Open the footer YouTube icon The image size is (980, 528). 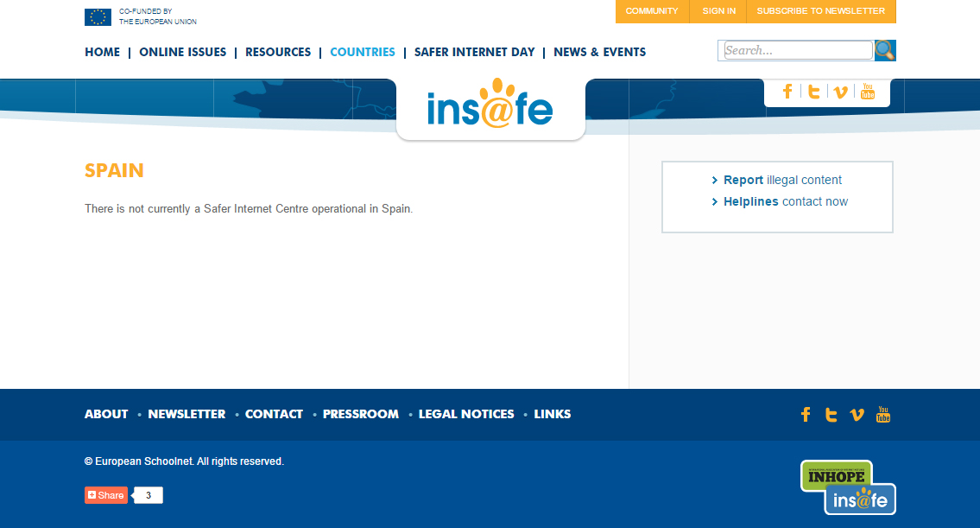pyautogui.click(x=883, y=415)
